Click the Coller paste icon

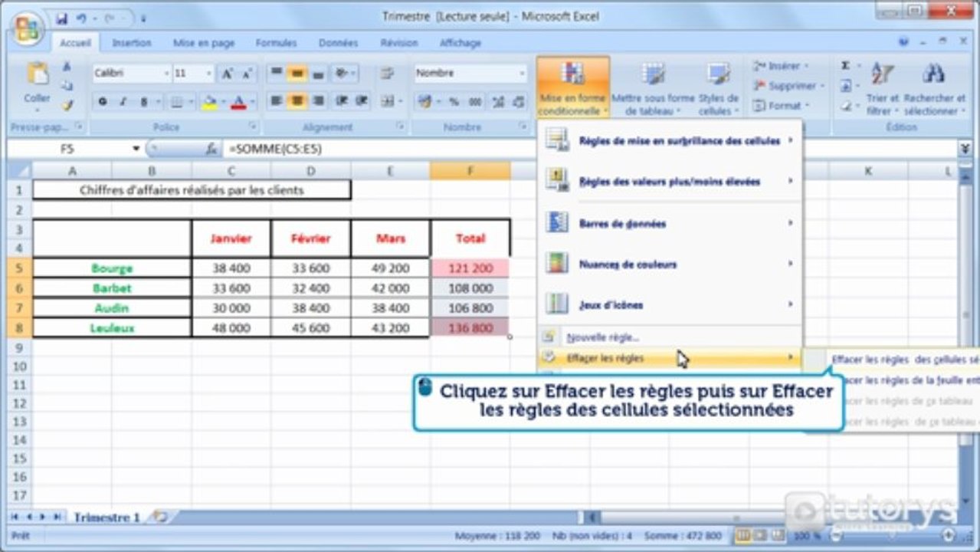(37, 74)
